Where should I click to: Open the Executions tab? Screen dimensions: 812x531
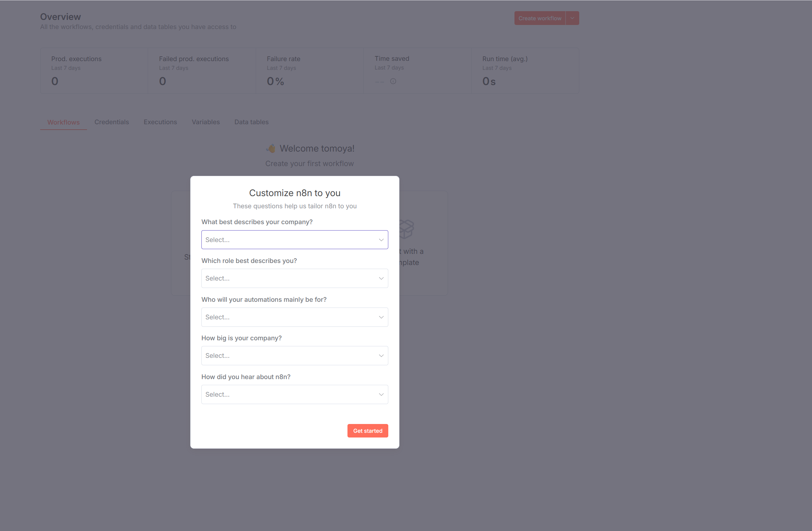click(x=160, y=122)
